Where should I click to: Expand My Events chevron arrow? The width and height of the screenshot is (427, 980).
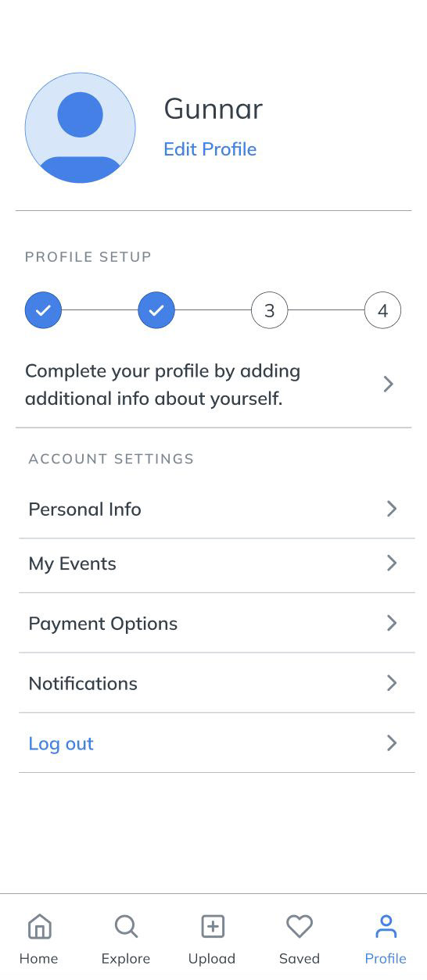point(392,563)
